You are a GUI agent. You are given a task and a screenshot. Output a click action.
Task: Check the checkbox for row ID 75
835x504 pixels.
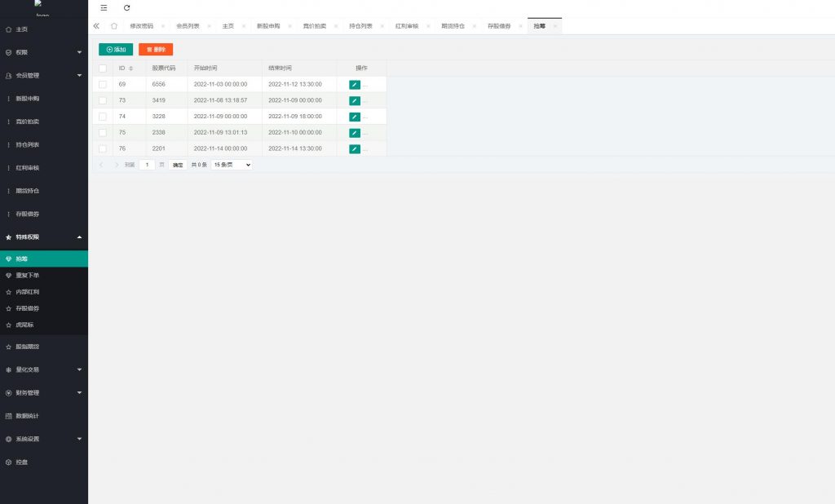[x=103, y=132]
